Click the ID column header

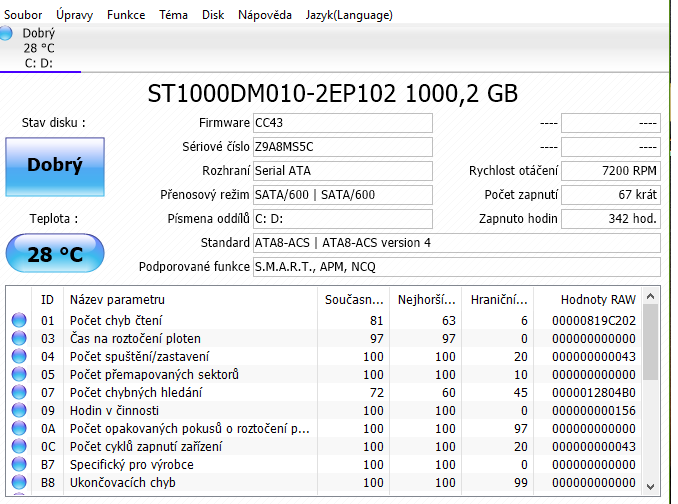(x=48, y=300)
